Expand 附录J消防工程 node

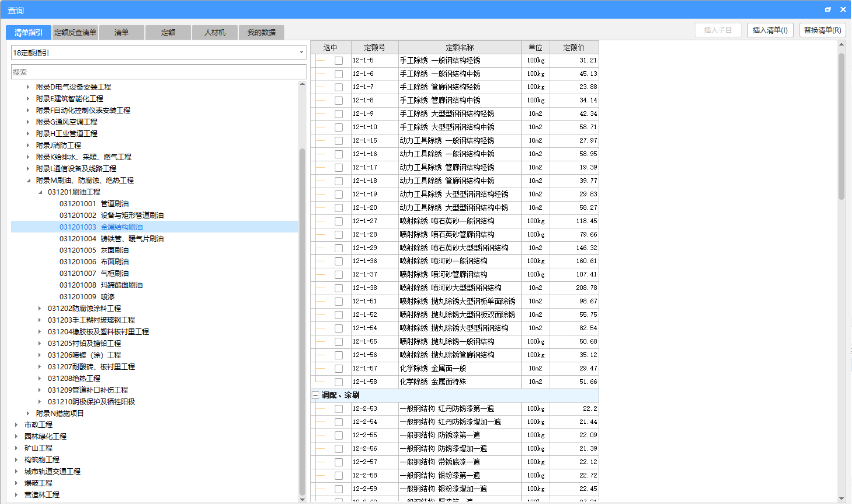(x=28, y=145)
